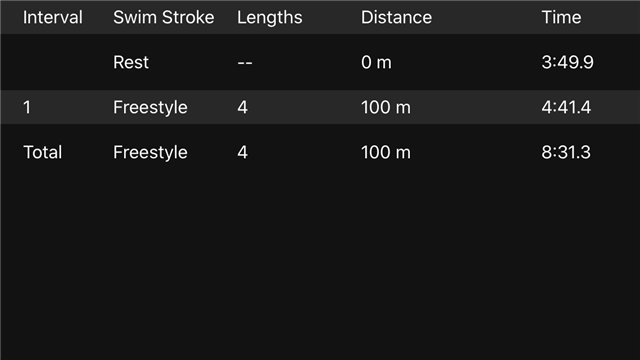Select the Distance column header
Viewport: 640px width, 360px height.
click(396, 18)
